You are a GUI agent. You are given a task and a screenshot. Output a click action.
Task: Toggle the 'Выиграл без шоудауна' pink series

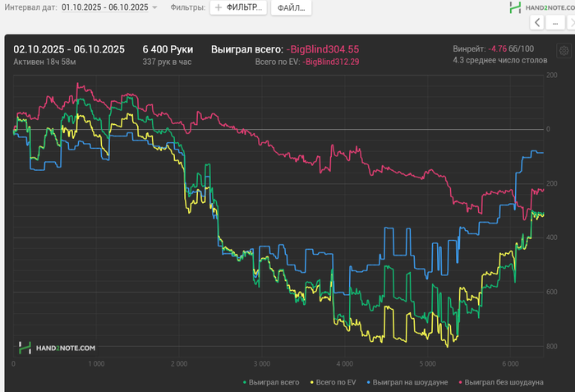503,382
